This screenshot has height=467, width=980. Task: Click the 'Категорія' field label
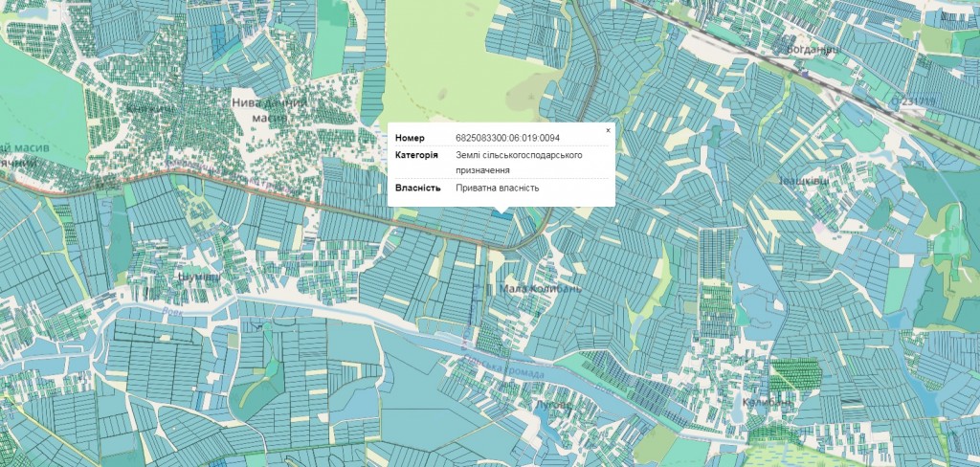(x=416, y=154)
